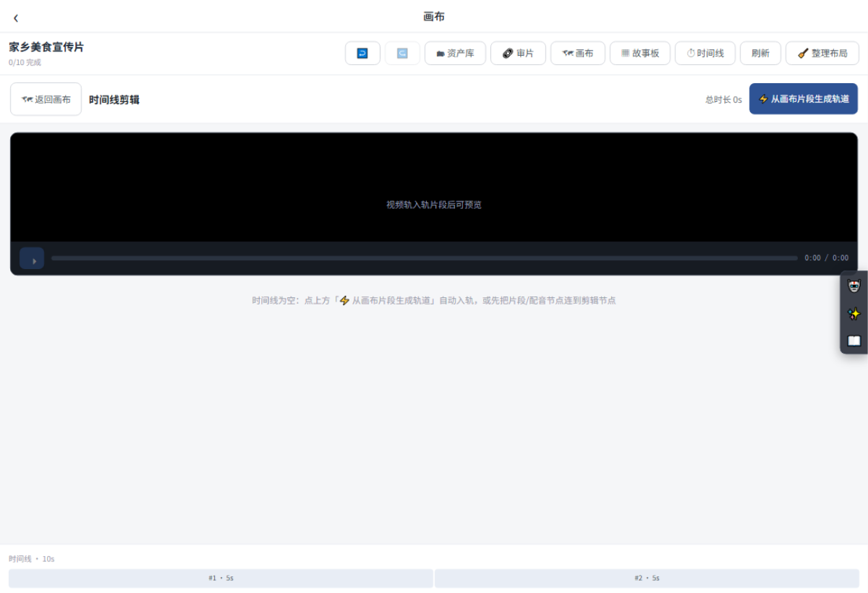Switch to the 故事板 storyboard view
The width and height of the screenshot is (868, 593).
coord(640,53)
